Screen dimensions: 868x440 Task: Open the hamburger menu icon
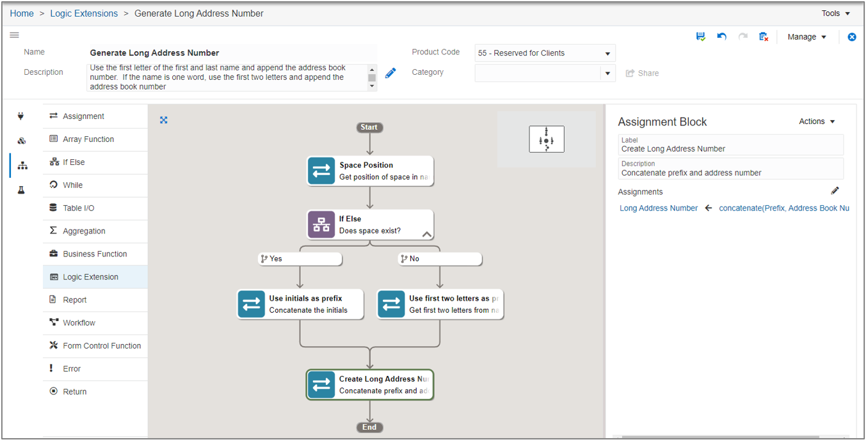tap(14, 35)
